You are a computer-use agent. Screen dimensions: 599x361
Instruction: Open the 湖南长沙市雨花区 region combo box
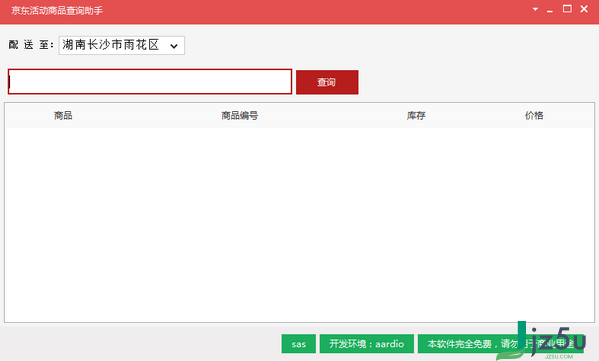(121, 45)
